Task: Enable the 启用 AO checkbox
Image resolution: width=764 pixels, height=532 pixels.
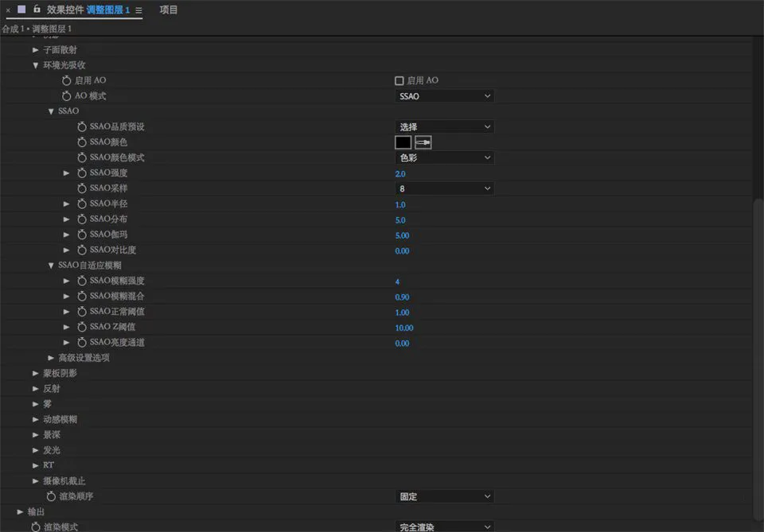Action: (x=400, y=80)
